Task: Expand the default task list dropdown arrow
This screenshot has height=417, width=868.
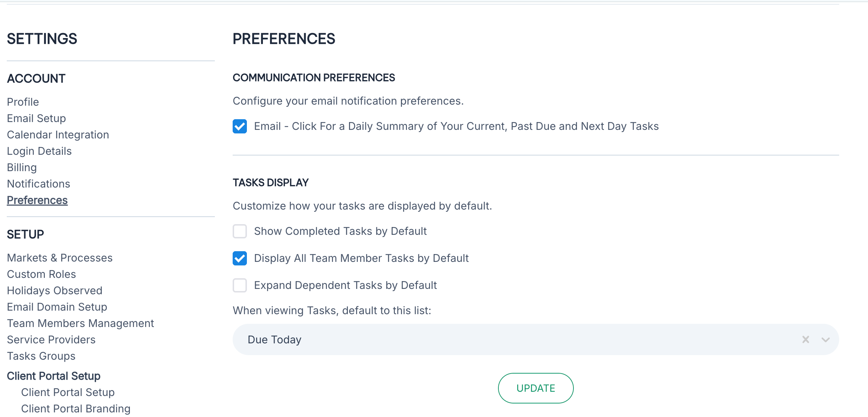Action: tap(825, 339)
